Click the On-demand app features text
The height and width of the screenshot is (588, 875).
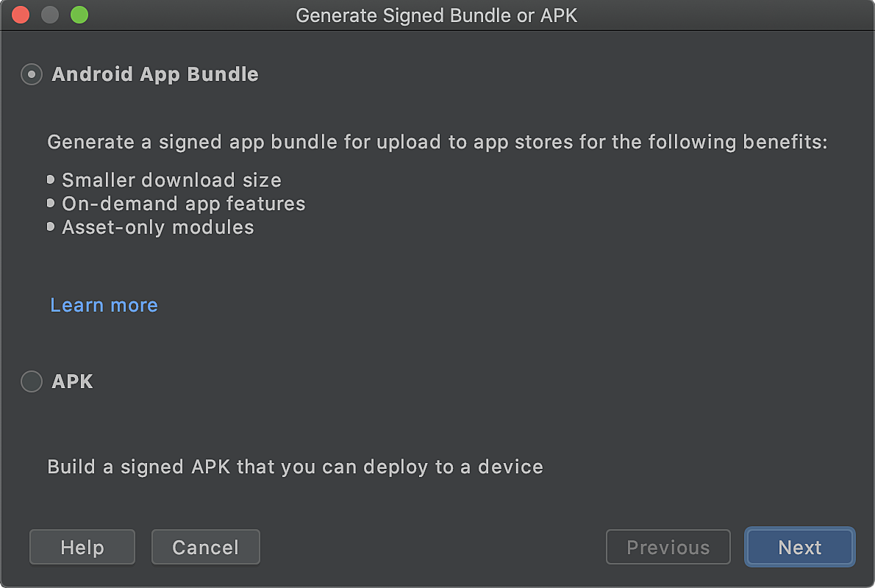tap(183, 204)
